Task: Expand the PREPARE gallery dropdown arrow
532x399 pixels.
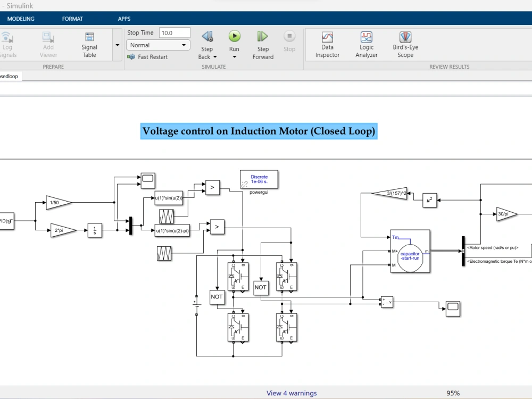Action: point(117,45)
